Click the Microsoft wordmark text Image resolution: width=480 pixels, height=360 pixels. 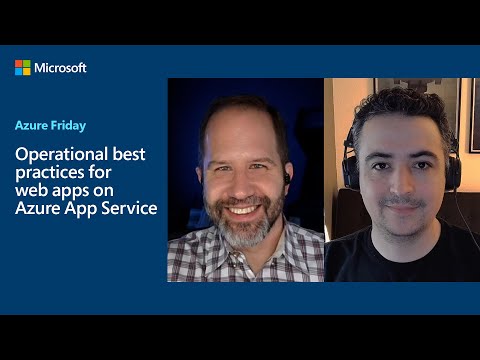[x=60, y=68]
